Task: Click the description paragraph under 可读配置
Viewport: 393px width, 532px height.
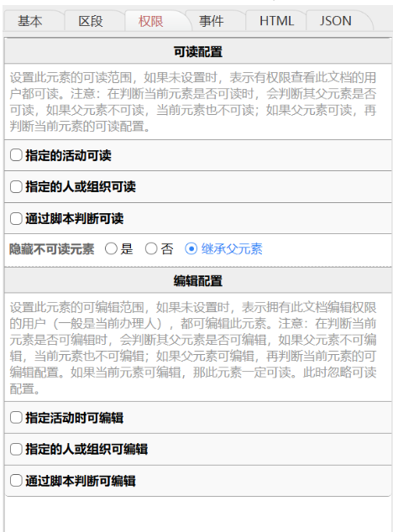Action: click(193, 102)
